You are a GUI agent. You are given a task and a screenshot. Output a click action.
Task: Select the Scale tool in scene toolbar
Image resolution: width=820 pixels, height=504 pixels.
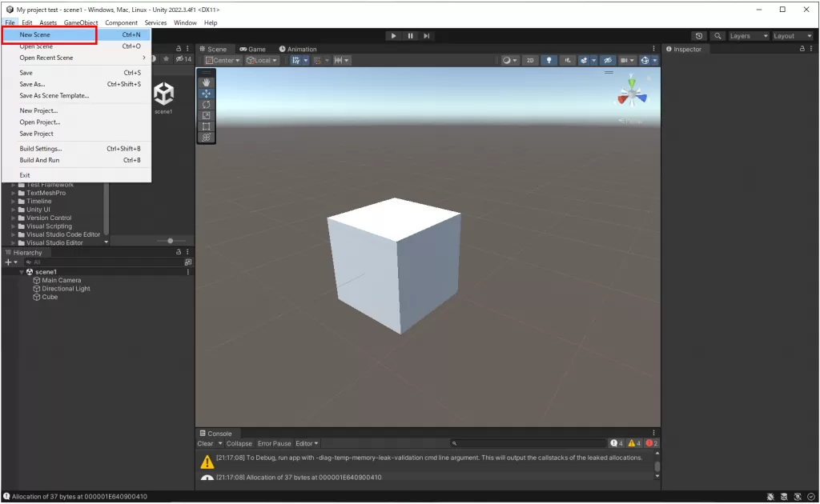(x=206, y=116)
